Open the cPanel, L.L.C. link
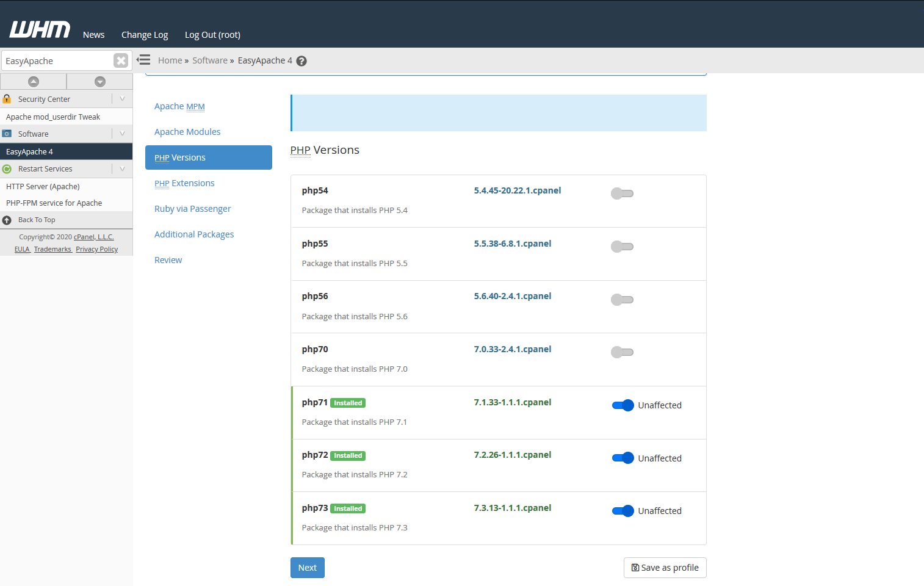 pos(94,237)
